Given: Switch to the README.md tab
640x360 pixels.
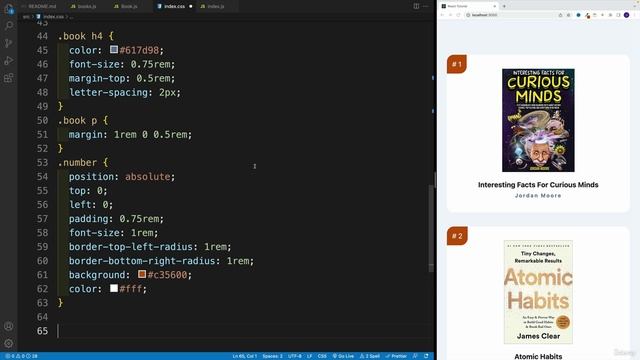Looking at the screenshot, I should 39,6.
